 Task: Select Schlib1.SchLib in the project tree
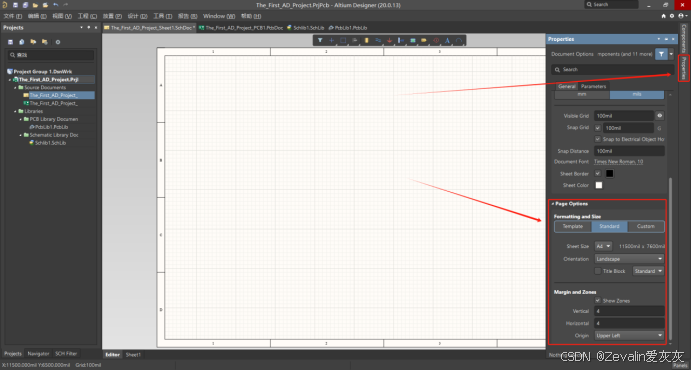pos(50,143)
